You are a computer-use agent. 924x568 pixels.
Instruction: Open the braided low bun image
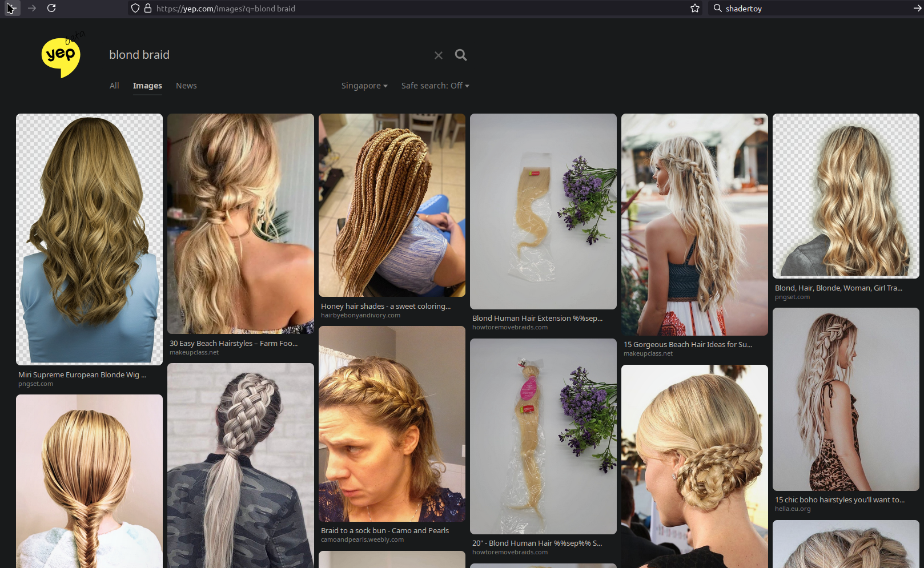point(694,466)
